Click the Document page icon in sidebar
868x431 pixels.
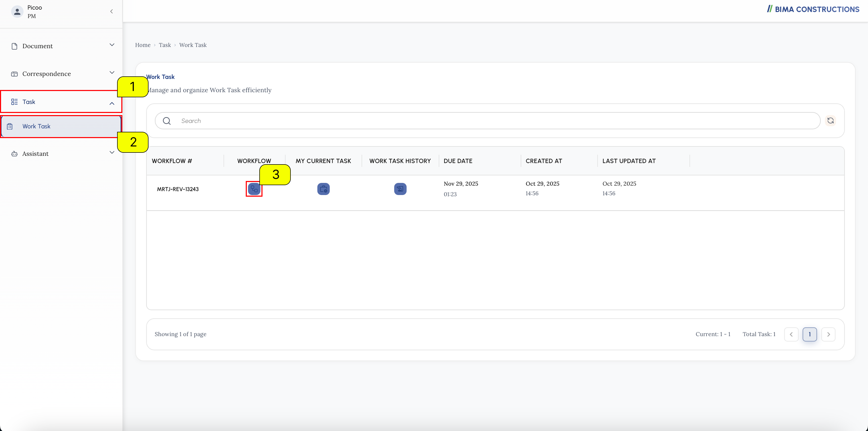click(x=14, y=46)
